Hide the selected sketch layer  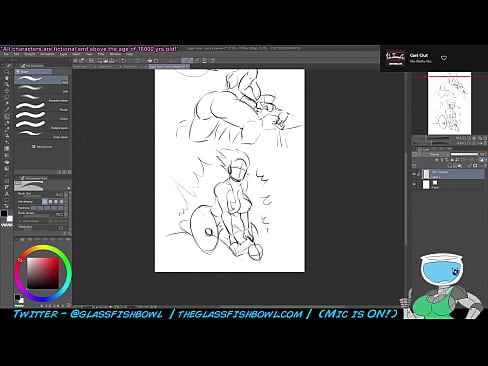pyautogui.click(x=414, y=174)
